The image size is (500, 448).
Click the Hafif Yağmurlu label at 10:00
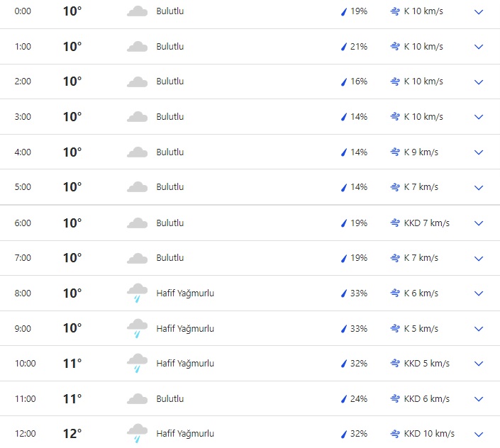pyautogui.click(x=185, y=364)
